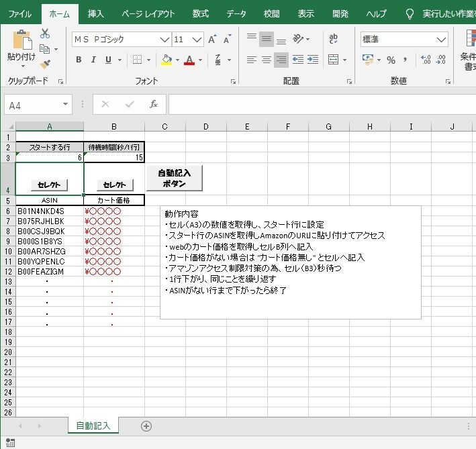Click the formula bar confirm checkmark icon
Image resolution: width=476 pixels, height=449 pixels.
(x=130, y=104)
